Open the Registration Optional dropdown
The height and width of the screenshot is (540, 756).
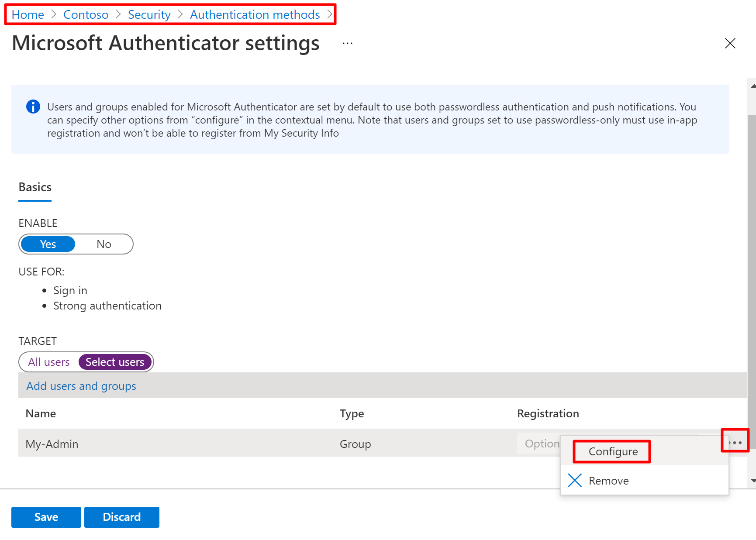539,444
